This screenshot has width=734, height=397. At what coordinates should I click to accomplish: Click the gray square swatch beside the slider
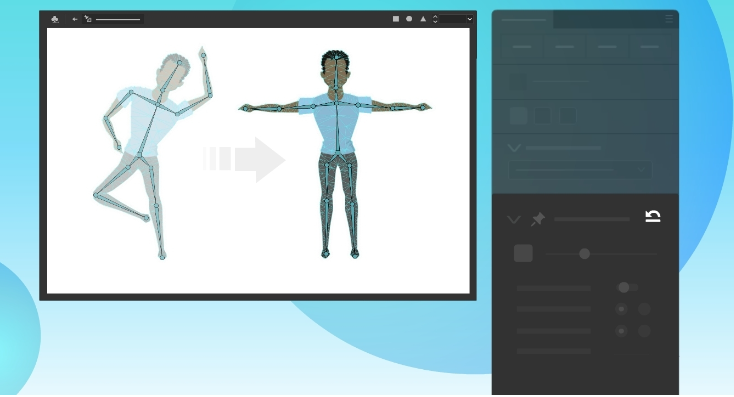(x=523, y=253)
